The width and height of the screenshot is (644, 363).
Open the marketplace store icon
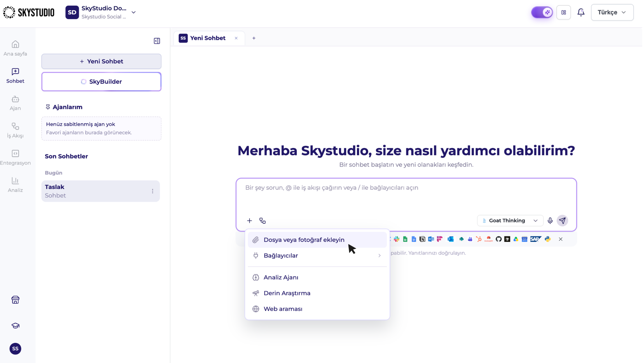pyautogui.click(x=15, y=300)
